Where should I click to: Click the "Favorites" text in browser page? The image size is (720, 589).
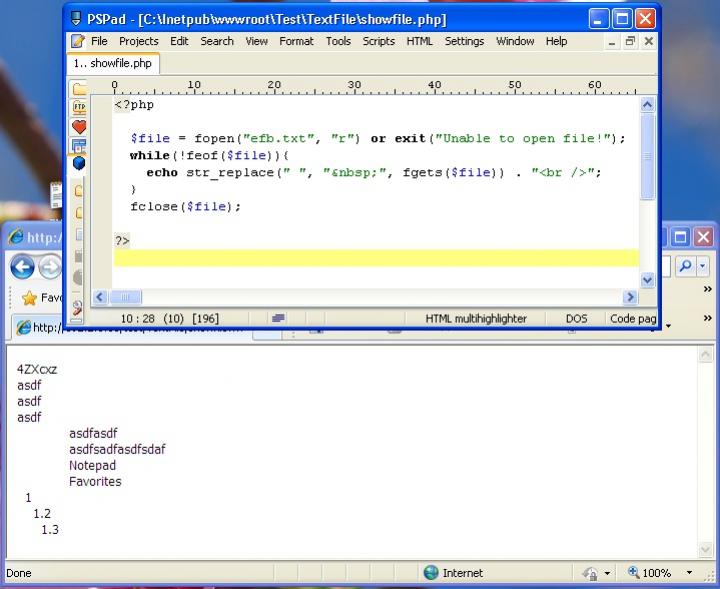95,482
